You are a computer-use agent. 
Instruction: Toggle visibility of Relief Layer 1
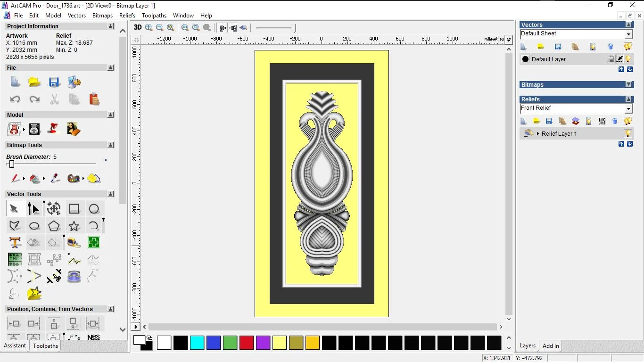(x=627, y=133)
